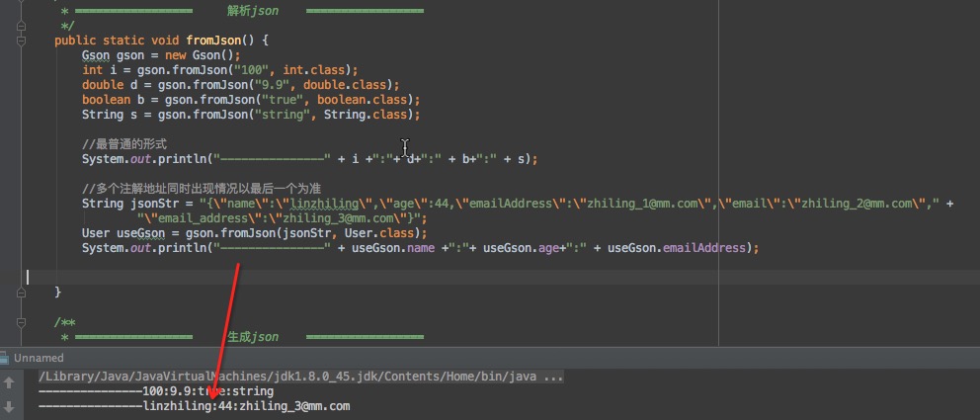Click the println line printing i, d, b, s
The width and height of the screenshot is (980, 420).
310,159
